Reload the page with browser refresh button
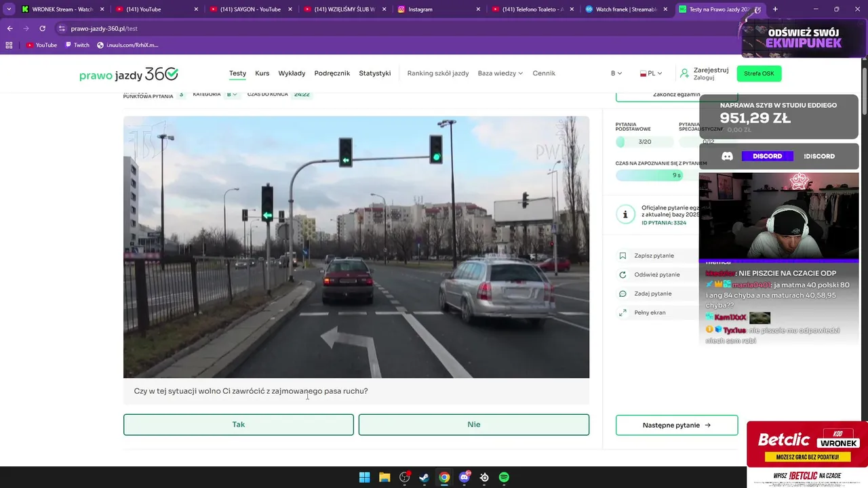The image size is (868, 488). 42,28
